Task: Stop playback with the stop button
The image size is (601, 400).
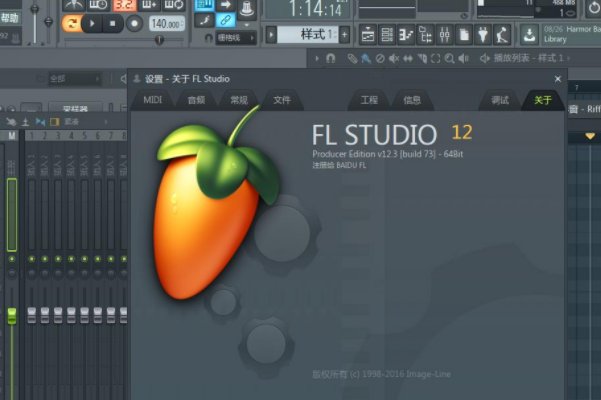Action: coord(112,23)
